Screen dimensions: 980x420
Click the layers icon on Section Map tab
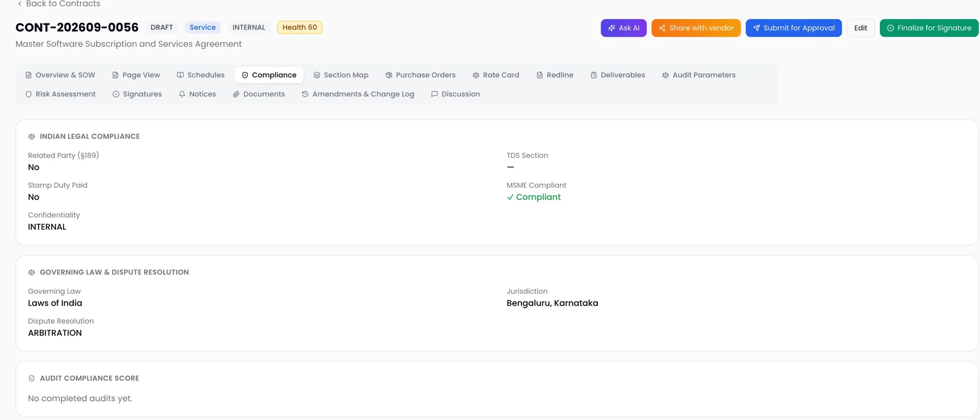[316, 75]
